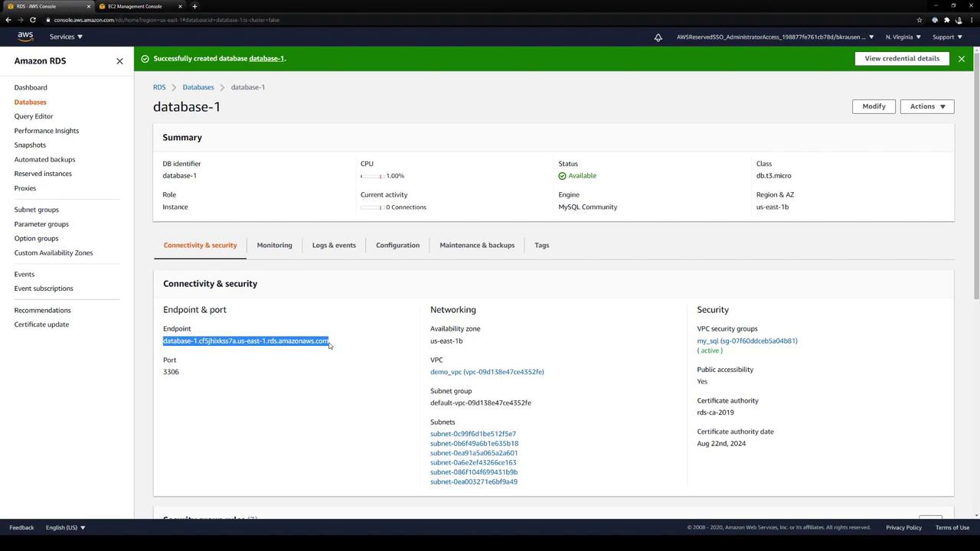Open Option groups
The image size is (980, 551).
[x=36, y=239]
